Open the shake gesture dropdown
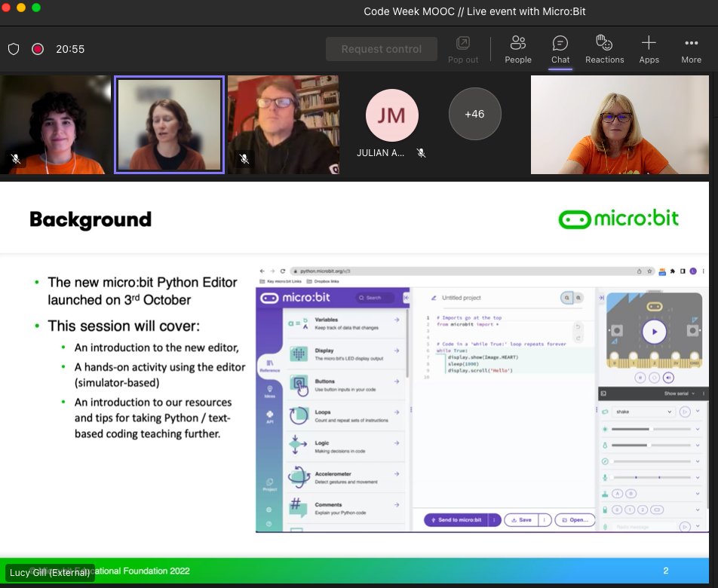This screenshot has width=718, height=588. pos(643,412)
